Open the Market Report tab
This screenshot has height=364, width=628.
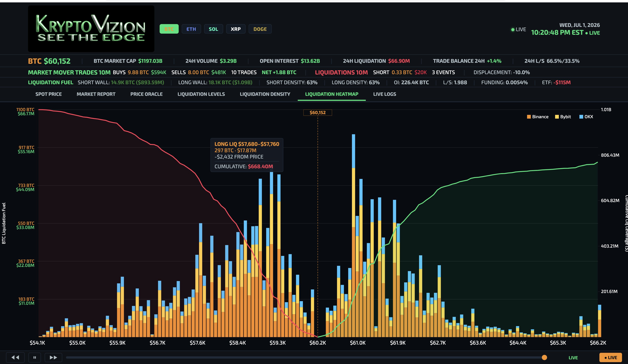click(x=96, y=94)
